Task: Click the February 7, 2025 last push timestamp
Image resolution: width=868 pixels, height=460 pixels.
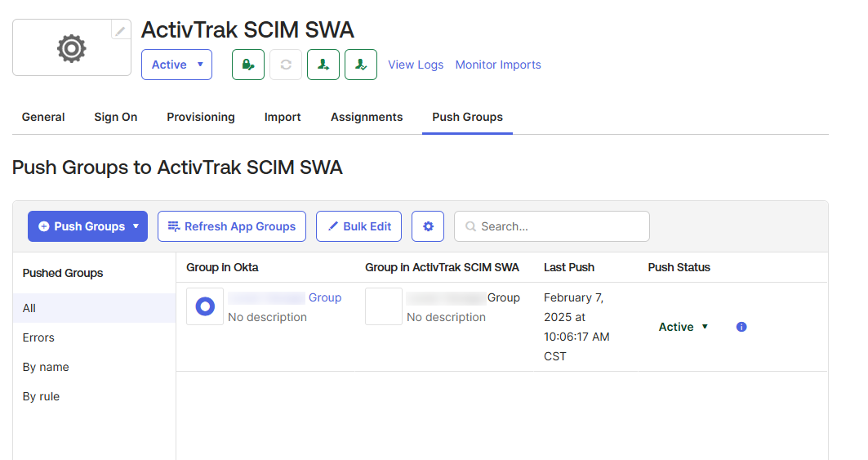Action: pyautogui.click(x=576, y=327)
